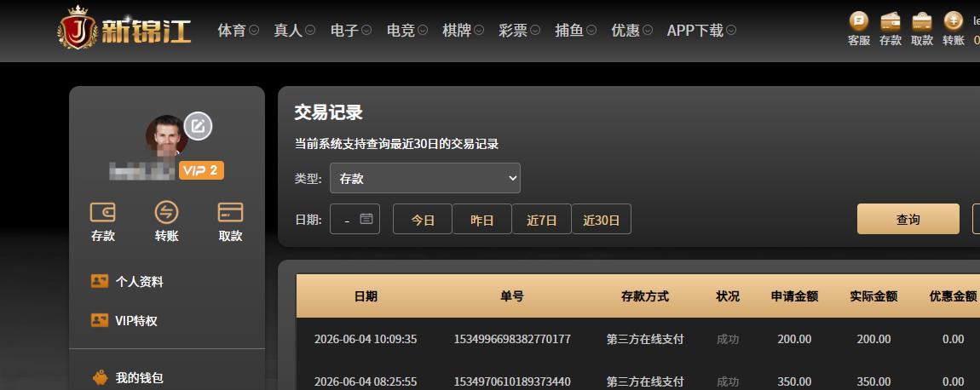This screenshot has width=980, height=390.
Task: Select the 今日 date filter
Action: 423,220
